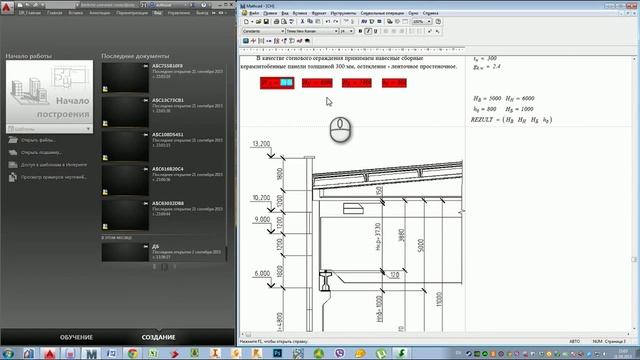Open Calculus palette in Mathcad math toolbar

click(x=276, y=41)
